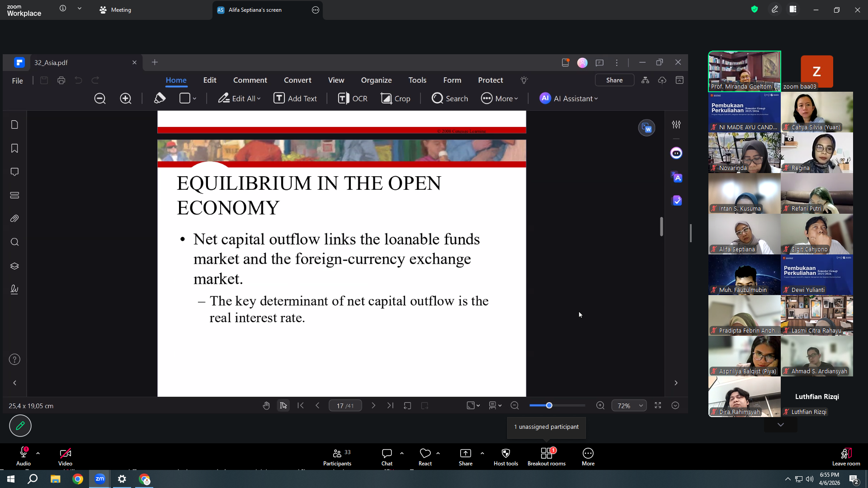
Task: Open Host tools in Zoom
Action: (506, 457)
